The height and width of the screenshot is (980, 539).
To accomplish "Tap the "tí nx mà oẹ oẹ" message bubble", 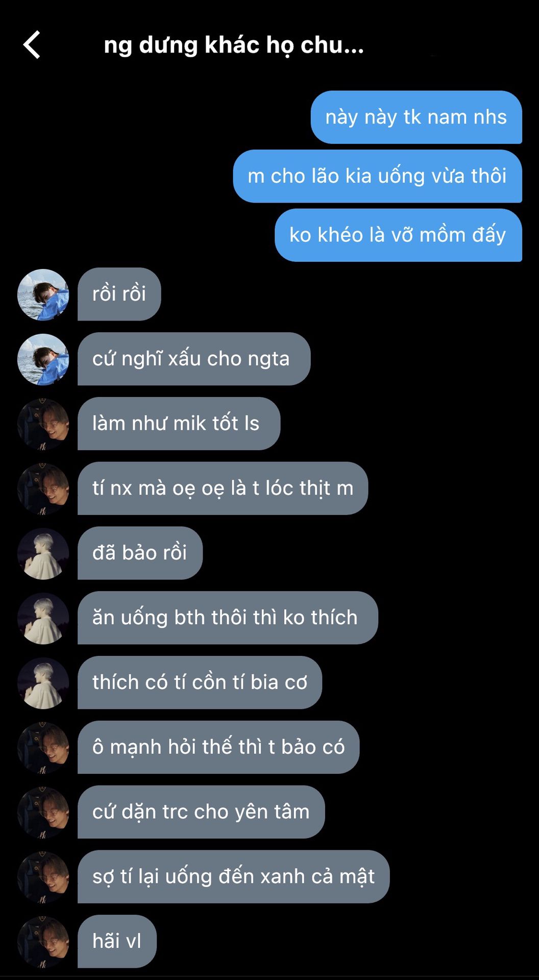I will [x=223, y=488].
